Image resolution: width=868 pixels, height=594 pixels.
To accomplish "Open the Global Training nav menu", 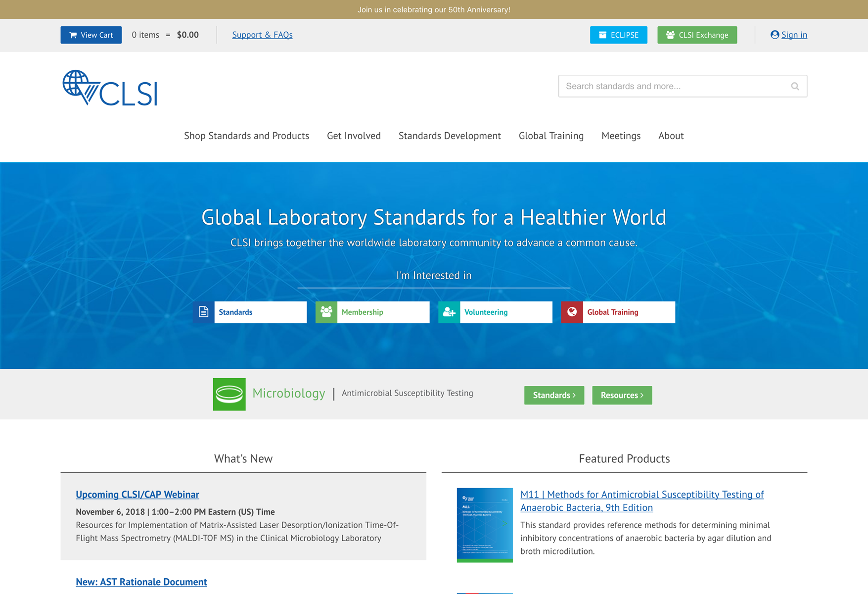I will click(x=551, y=136).
